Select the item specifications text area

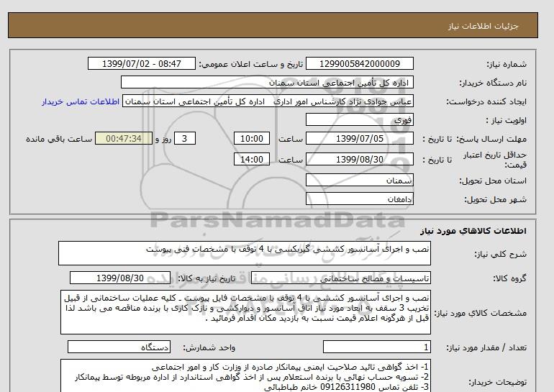(245, 312)
